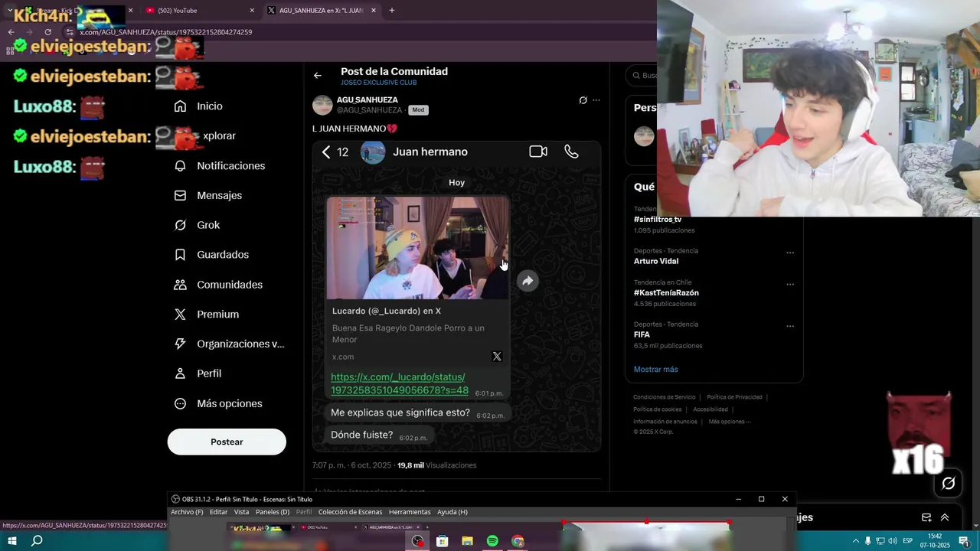Close the YouTube browser tab

252,11
